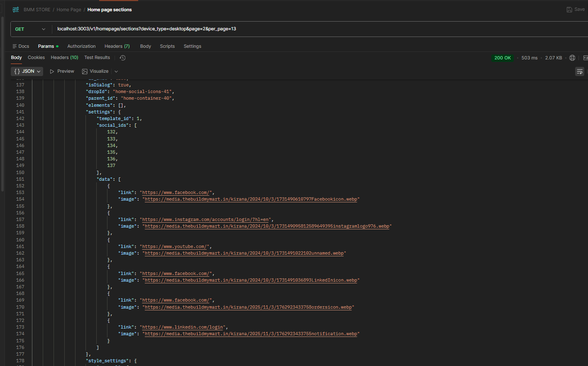Toggle line wrap in the response viewer

point(580,71)
